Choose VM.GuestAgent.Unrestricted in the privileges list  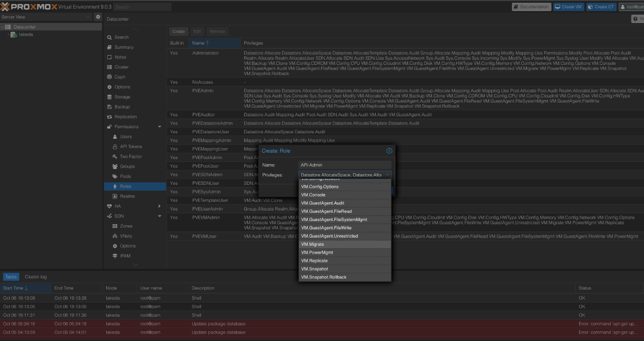point(345,236)
